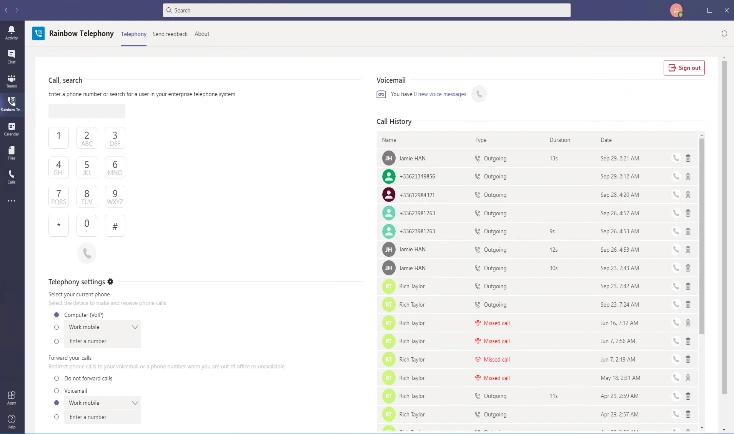Open Calls in the Teams sidebar
This screenshot has height=434, width=734.
tap(11, 177)
